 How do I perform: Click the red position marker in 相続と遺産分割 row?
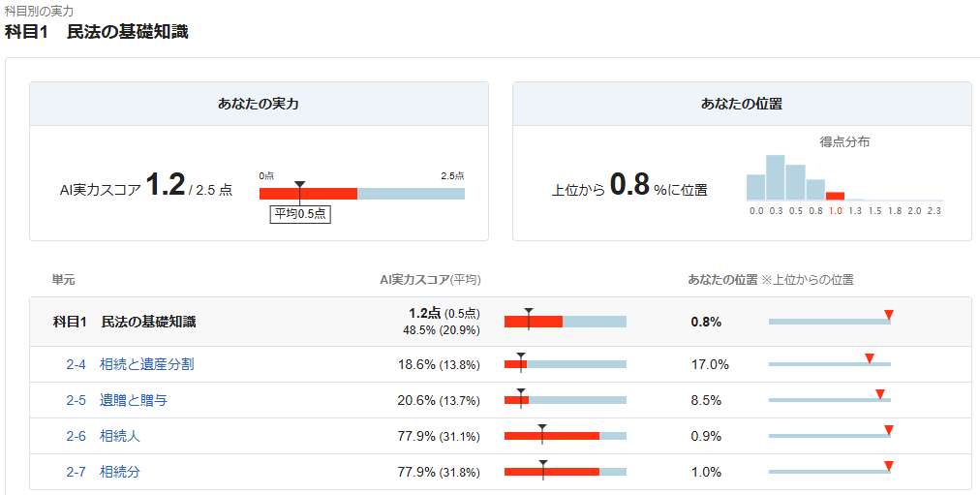(x=870, y=359)
